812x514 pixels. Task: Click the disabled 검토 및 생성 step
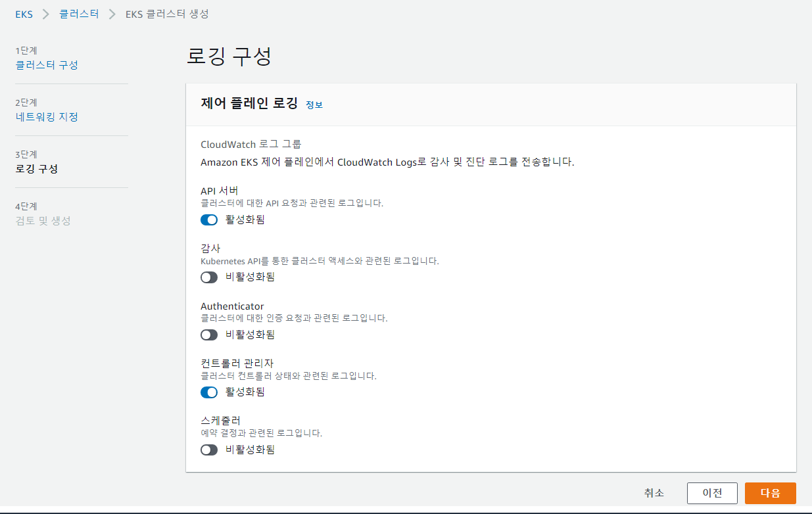click(43, 221)
